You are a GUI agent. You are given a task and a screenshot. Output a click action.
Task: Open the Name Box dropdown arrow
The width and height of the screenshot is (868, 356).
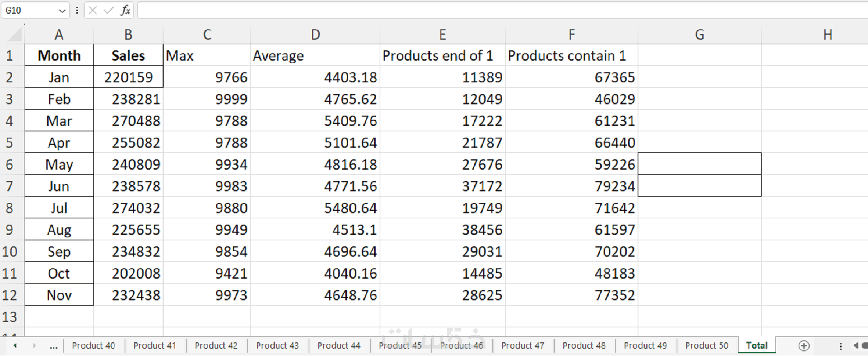[x=62, y=11]
